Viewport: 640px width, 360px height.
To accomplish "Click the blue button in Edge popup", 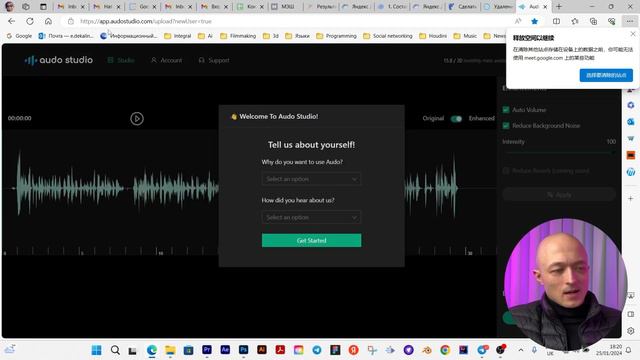I will (606, 75).
